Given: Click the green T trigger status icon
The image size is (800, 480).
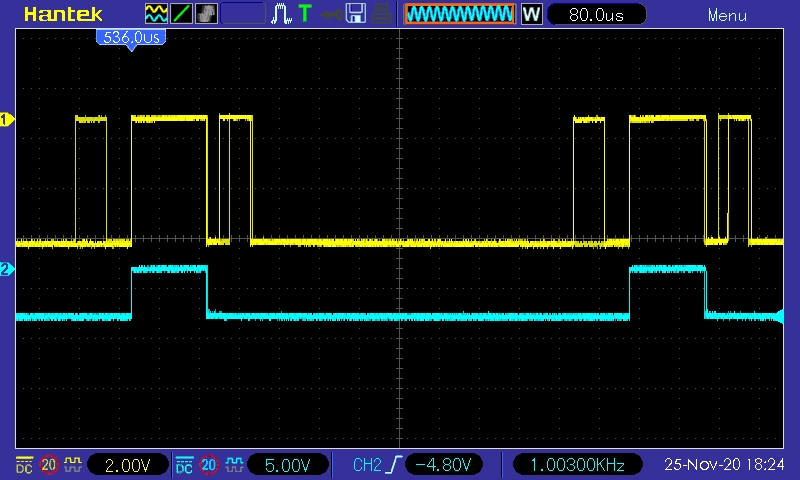Looking at the screenshot, I should 305,14.
